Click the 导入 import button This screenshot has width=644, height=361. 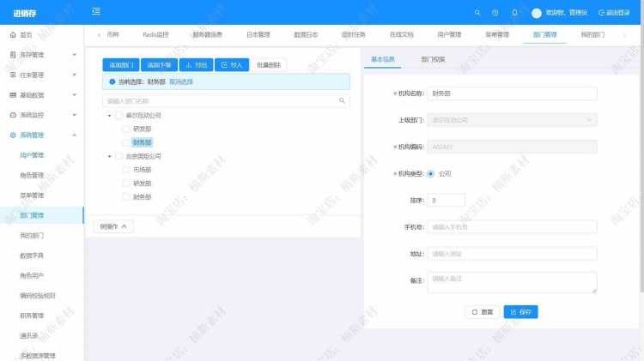[x=232, y=65]
